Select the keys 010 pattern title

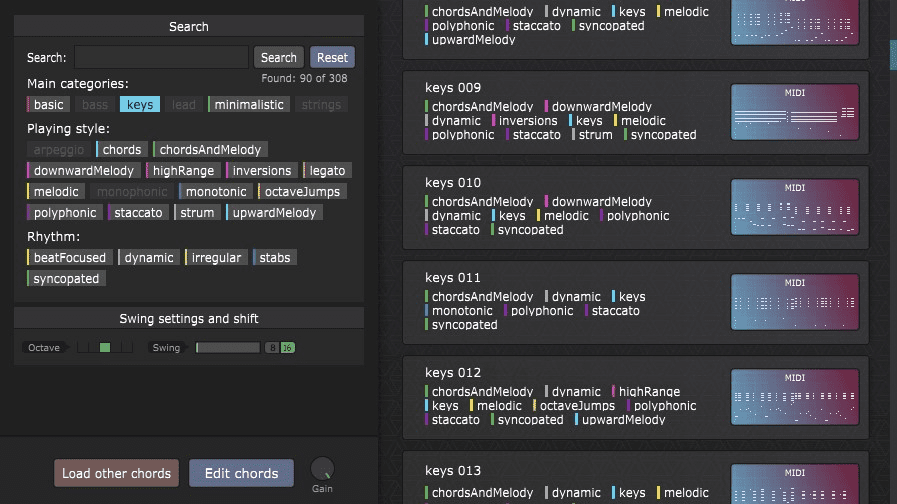coord(453,182)
